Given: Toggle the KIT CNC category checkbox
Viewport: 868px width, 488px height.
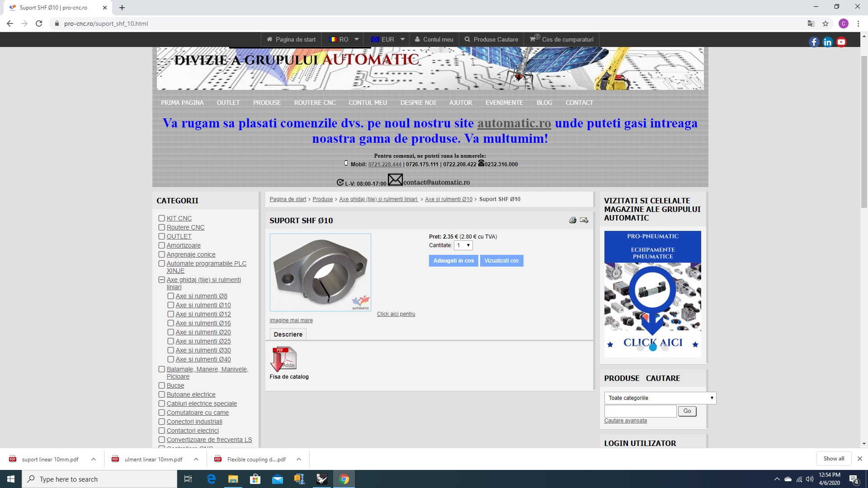Looking at the screenshot, I should coord(161,218).
